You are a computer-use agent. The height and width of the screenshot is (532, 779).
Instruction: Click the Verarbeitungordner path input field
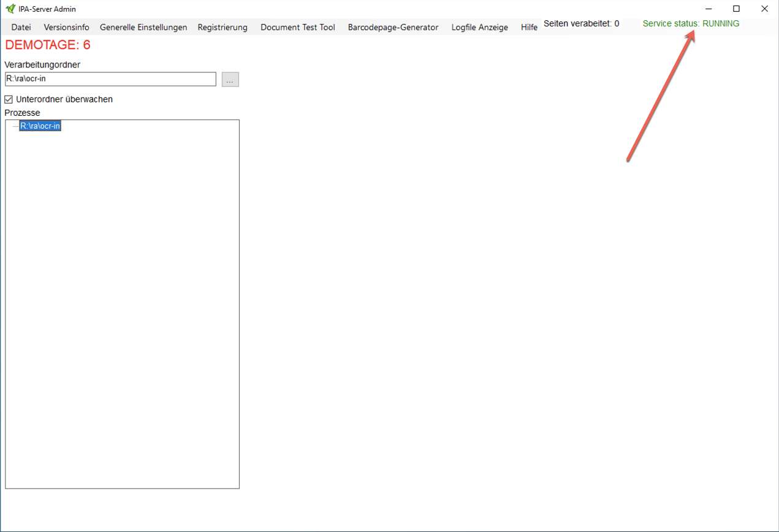click(x=110, y=79)
